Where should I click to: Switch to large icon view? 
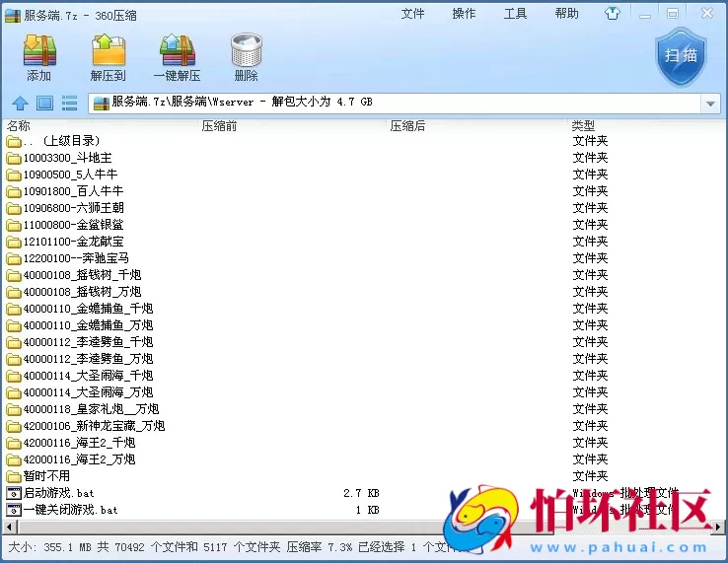tap(44, 103)
